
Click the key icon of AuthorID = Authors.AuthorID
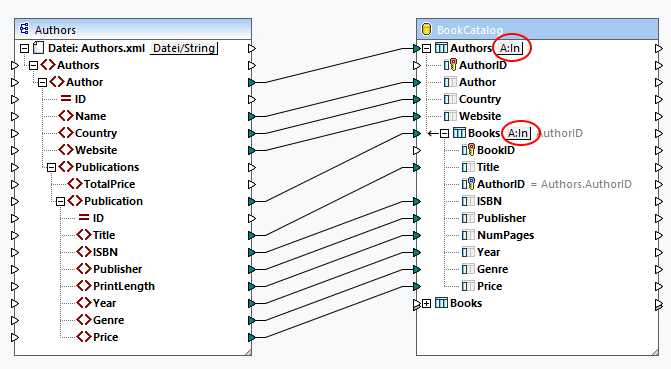pyautogui.click(x=468, y=184)
